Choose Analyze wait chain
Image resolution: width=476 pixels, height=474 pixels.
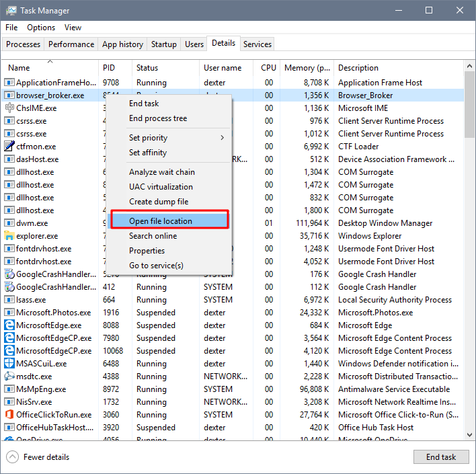tap(169, 172)
